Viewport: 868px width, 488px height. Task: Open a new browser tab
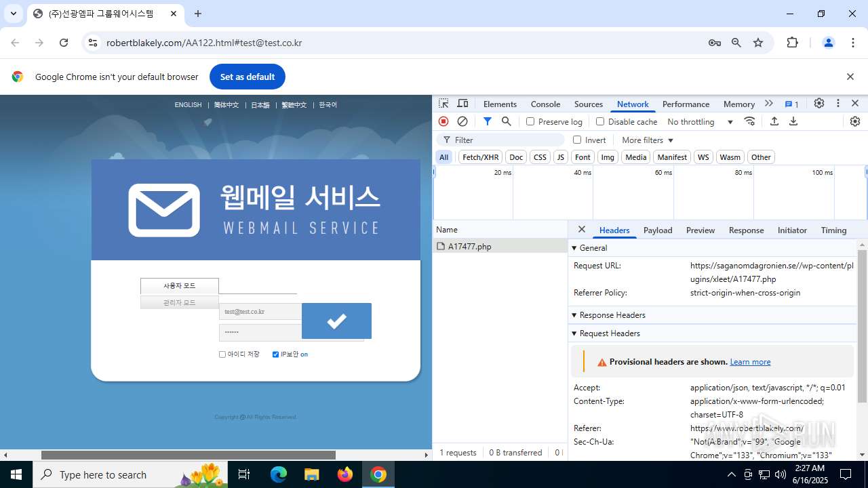[x=198, y=14]
